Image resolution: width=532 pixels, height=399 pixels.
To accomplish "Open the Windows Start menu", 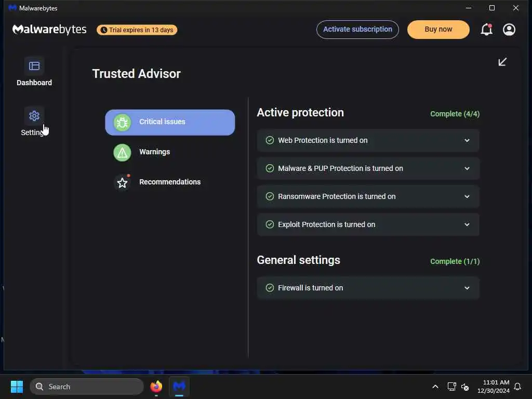I will [17, 387].
